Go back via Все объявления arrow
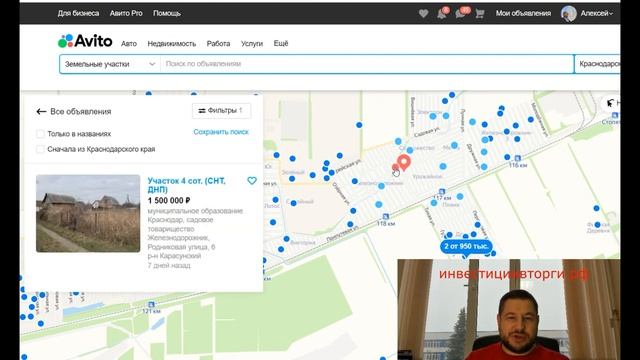The image size is (640, 360). pyautogui.click(x=41, y=111)
